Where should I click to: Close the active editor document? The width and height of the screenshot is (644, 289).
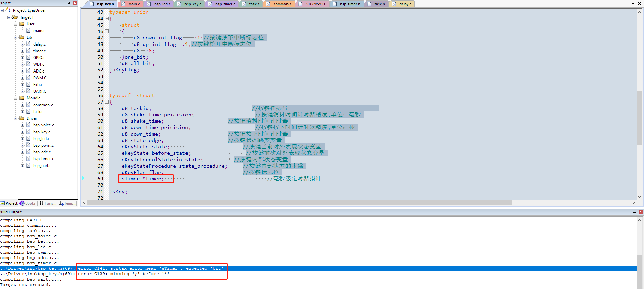[x=640, y=4]
